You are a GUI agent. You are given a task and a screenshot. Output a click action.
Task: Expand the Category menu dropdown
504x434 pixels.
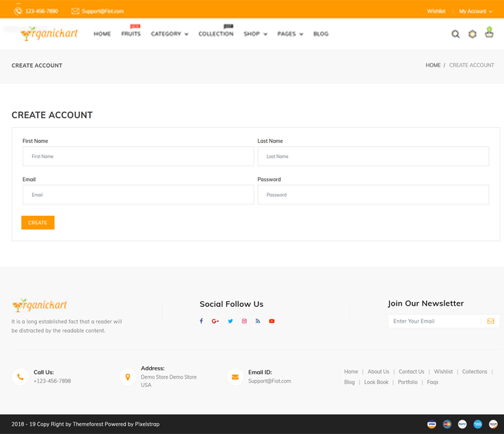tap(169, 34)
